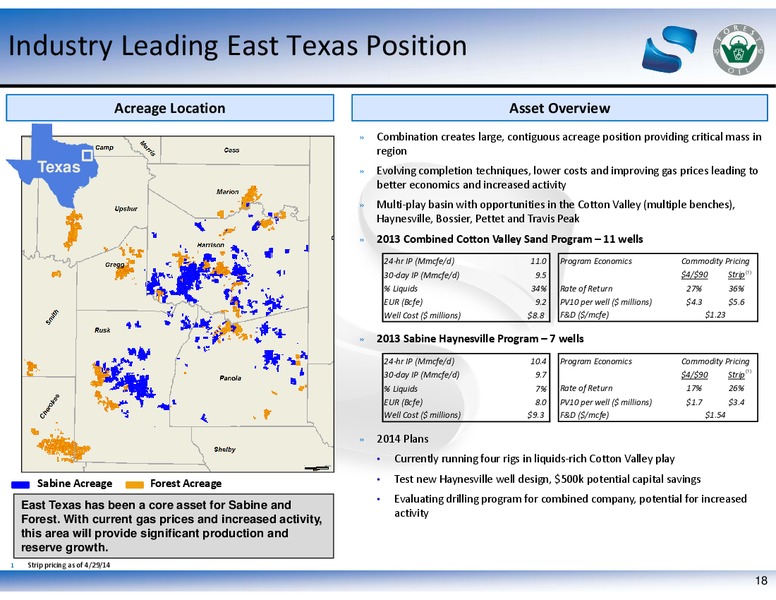Click the Rate of Return value 27%
The height and width of the screenshot is (600, 776).
point(694,289)
